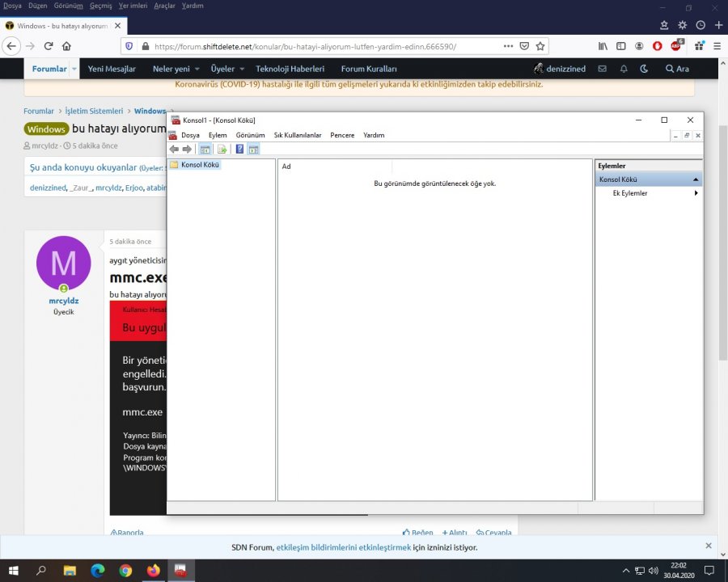Image resolution: width=728 pixels, height=582 pixels.
Task: Click the MMC Help toolbar icon
Action: pos(239,149)
